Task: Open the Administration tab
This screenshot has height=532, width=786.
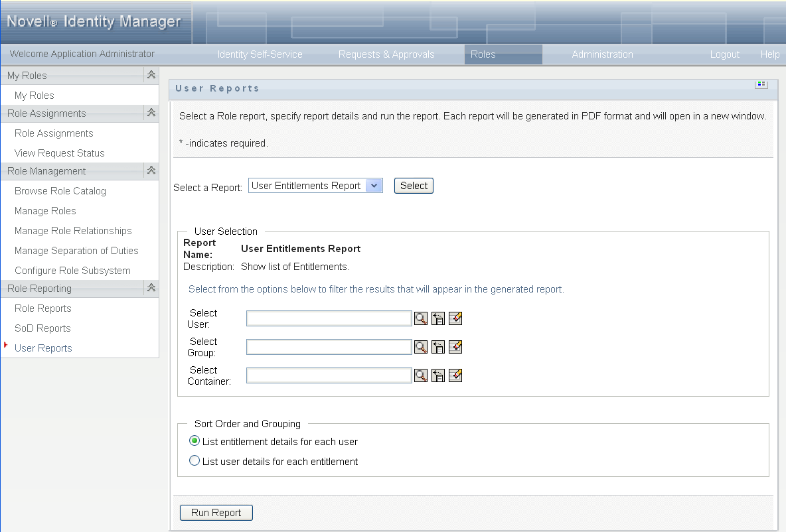Action: tap(603, 54)
